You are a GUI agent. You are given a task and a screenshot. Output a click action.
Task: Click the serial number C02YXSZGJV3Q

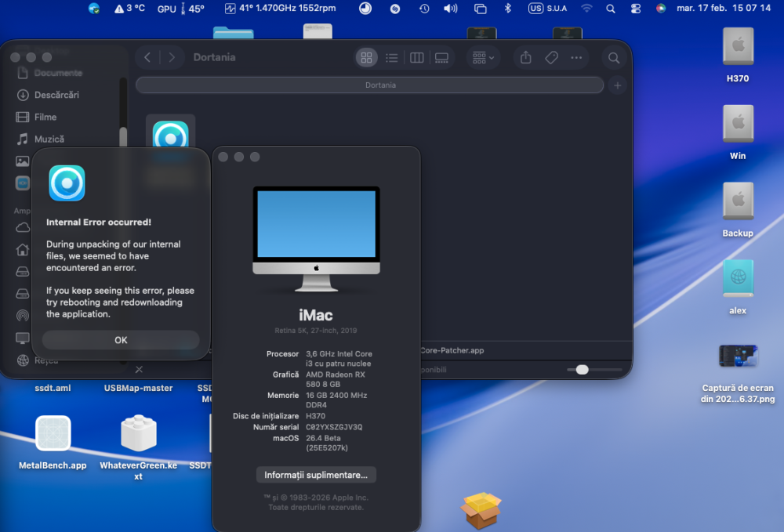click(x=334, y=427)
